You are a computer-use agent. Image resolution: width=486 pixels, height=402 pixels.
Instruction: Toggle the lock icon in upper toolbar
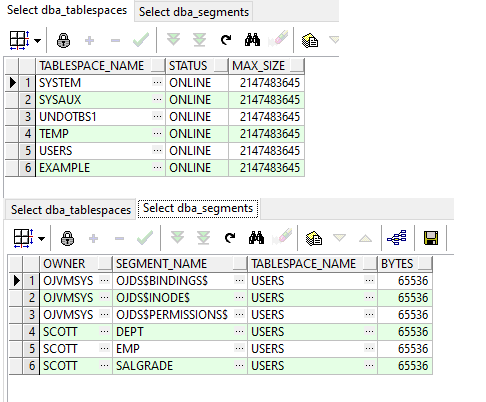pyautogui.click(x=63, y=41)
